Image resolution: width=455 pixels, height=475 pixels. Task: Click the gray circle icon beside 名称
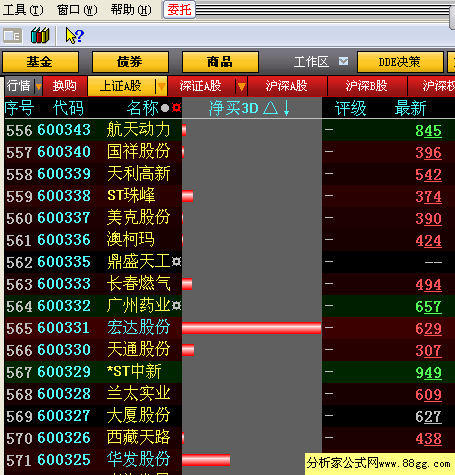[165, 108]
